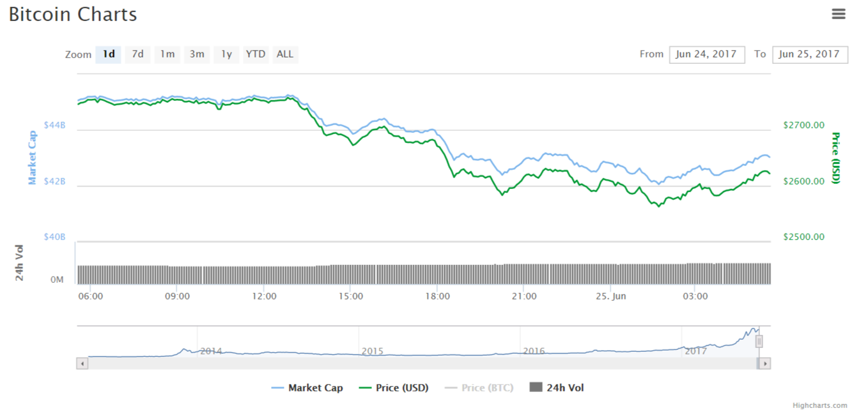868x415 pixels.
Task: Show the disabled Price (BTC) series
Action: pos(479,388)
